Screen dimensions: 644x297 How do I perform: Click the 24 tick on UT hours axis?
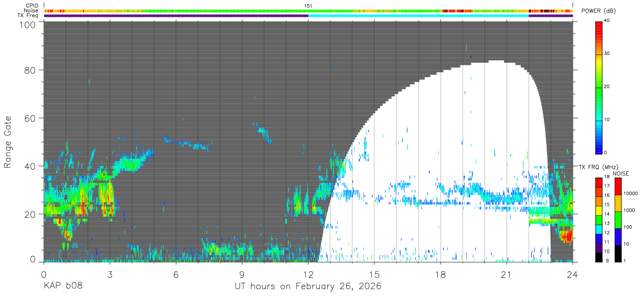(x=573, y=274)
